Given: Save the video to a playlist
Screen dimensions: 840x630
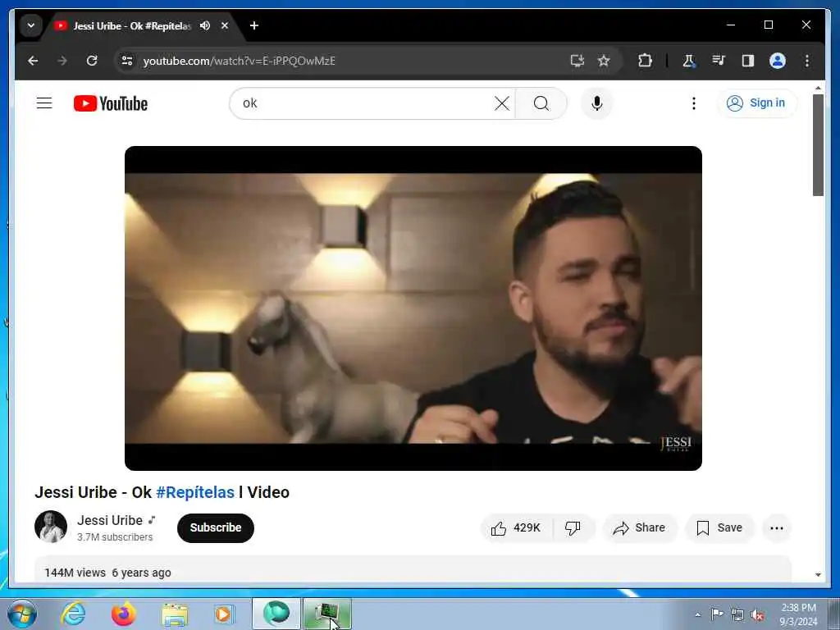Looking at the screenshot, I should pos(719,528).
